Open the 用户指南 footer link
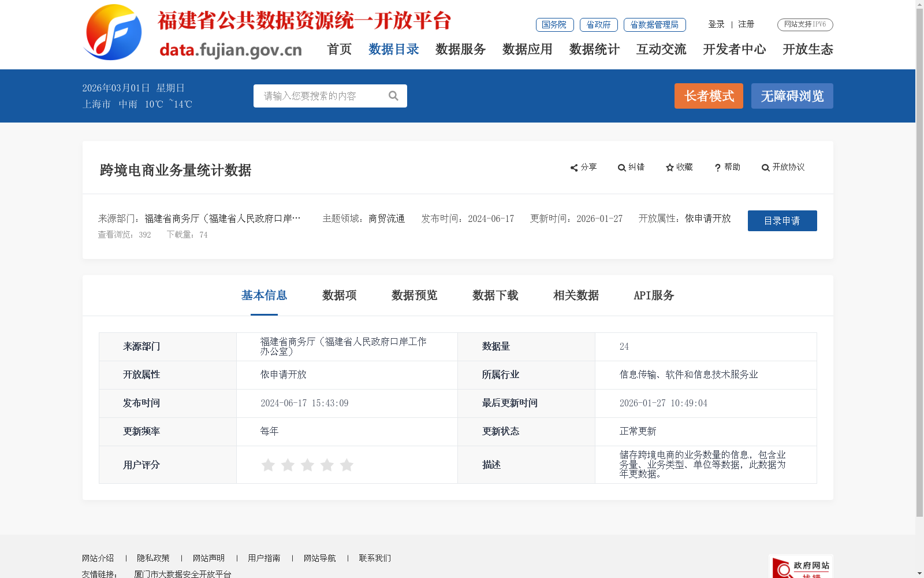The height and width of the screenshot is (578, 924). coord(264,558)
